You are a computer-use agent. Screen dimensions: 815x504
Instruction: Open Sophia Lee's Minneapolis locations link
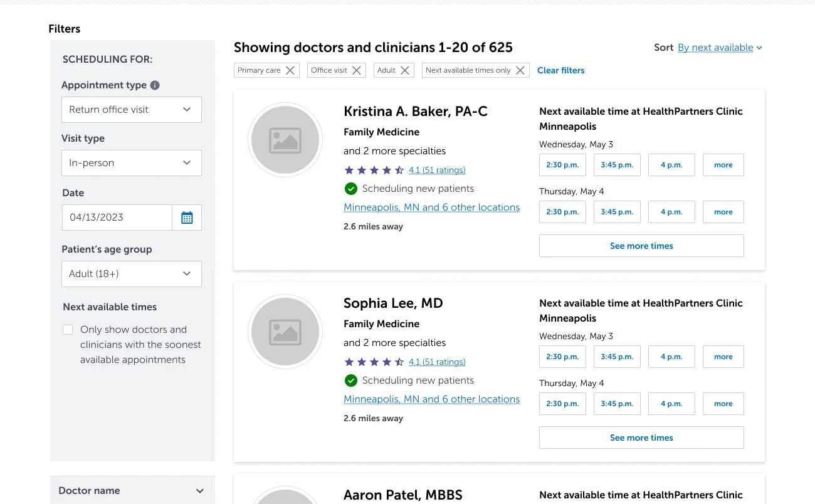[431, 399]
